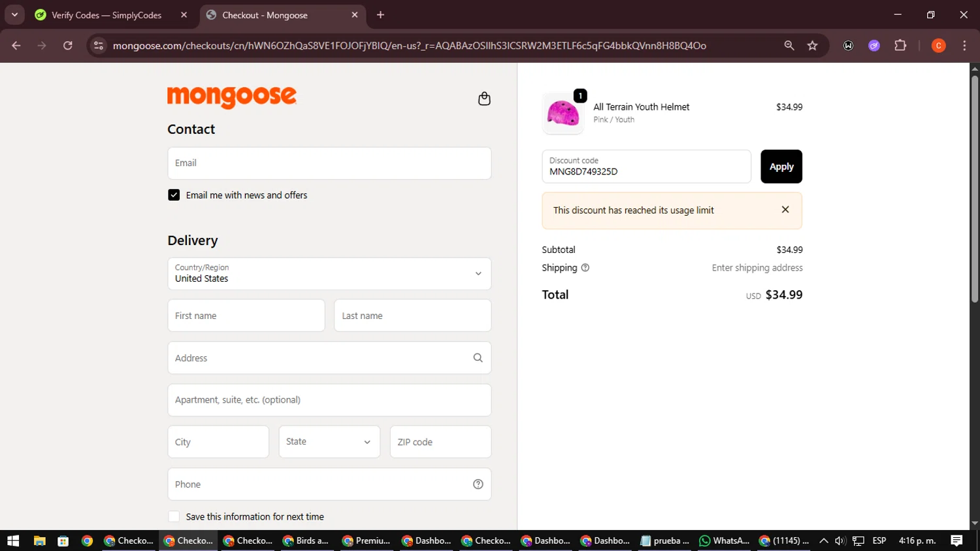Click the Discount code input field
Viewport: 980px width, 551px height.
(646, 167)
